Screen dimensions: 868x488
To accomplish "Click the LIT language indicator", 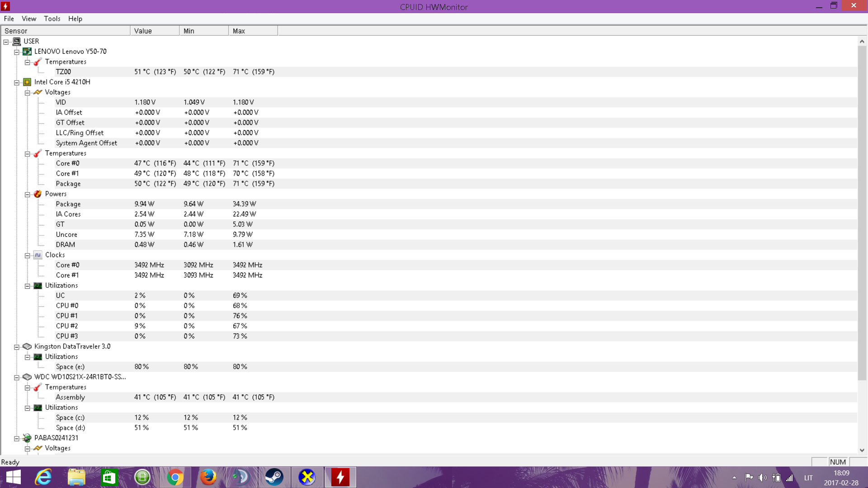I will (808, 478).
